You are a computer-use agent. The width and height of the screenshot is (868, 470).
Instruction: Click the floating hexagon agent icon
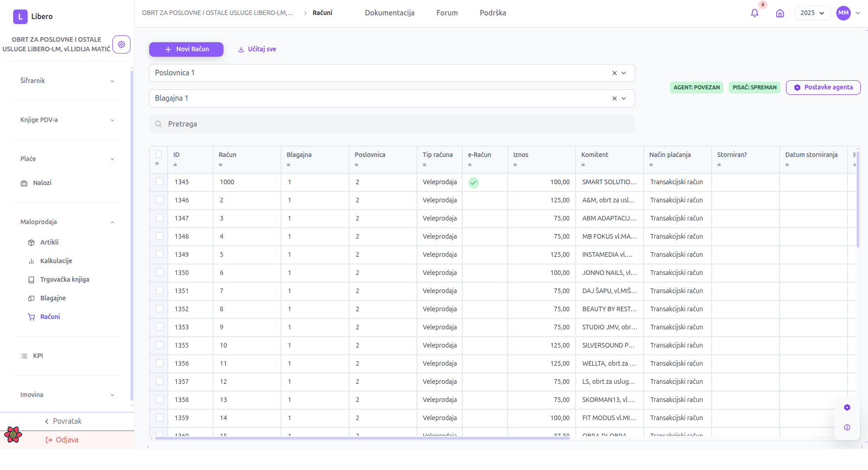coord(847,407)
